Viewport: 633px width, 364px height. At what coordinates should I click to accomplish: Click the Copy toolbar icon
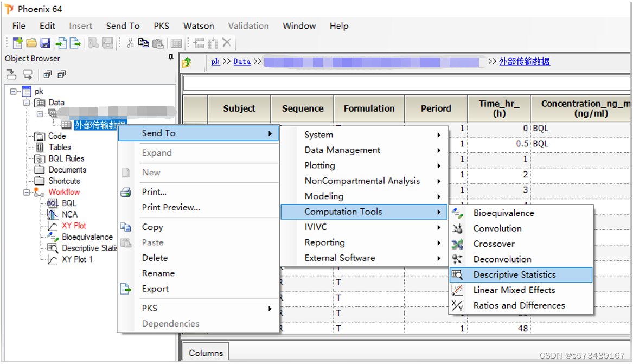(x=143, y=43)
